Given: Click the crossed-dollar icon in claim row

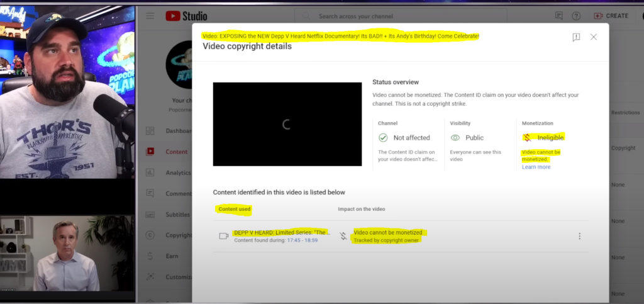Looking at the screenshot, I should click(343, 236).
